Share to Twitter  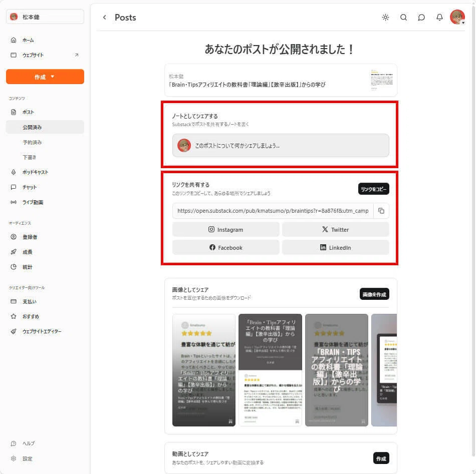pos(335,230)
